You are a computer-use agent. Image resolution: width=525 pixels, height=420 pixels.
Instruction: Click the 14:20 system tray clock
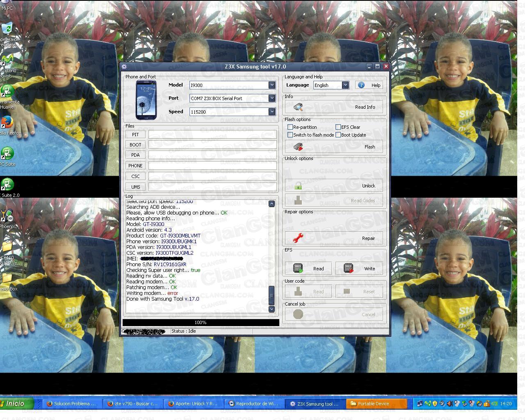pos(506,404)
